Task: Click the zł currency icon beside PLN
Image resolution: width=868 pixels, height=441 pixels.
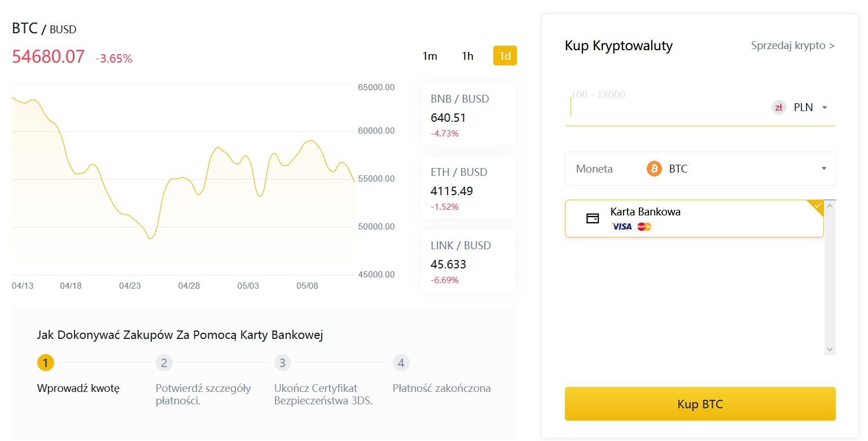Action: click(x=778, y=107)
